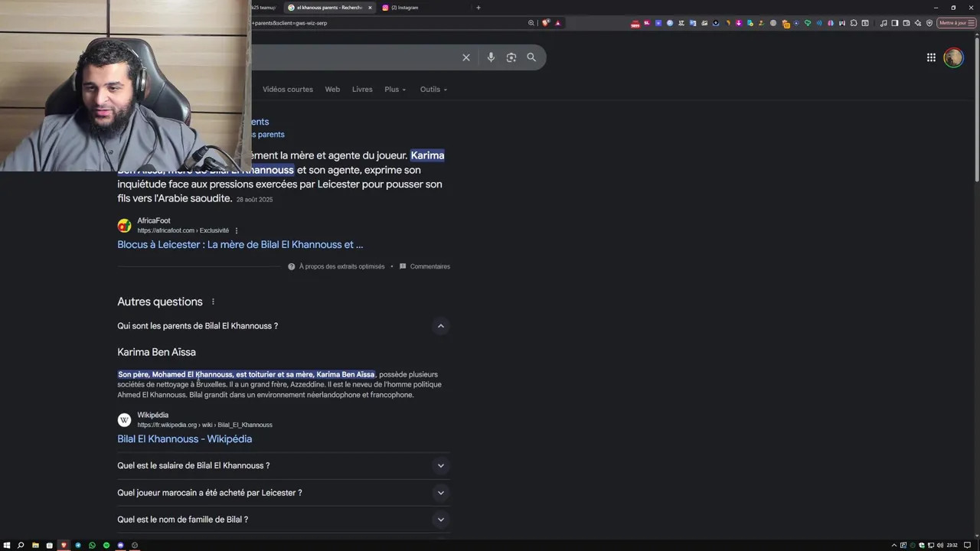This screenshot has height=551, width=980.
Task: Open the Outils dropdown
Action: tap(433, 90)
